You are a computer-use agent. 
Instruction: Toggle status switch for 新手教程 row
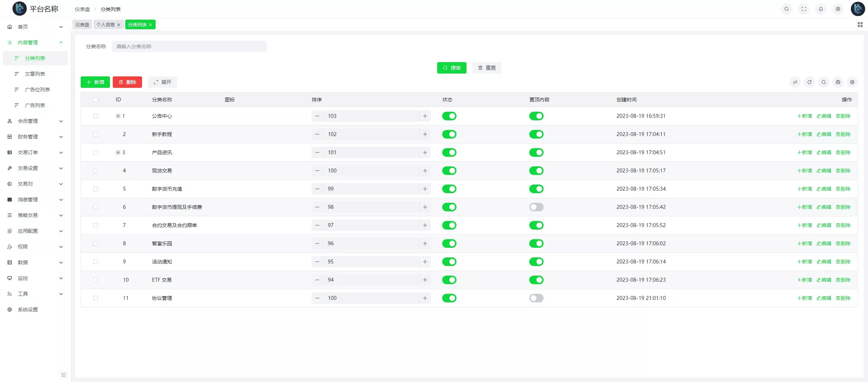[449, 134]
